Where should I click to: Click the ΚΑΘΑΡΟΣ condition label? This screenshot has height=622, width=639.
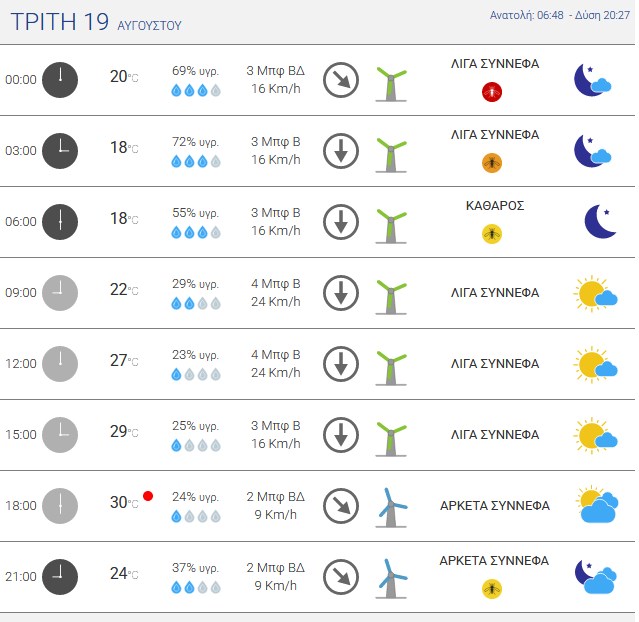tap(495, 205)
